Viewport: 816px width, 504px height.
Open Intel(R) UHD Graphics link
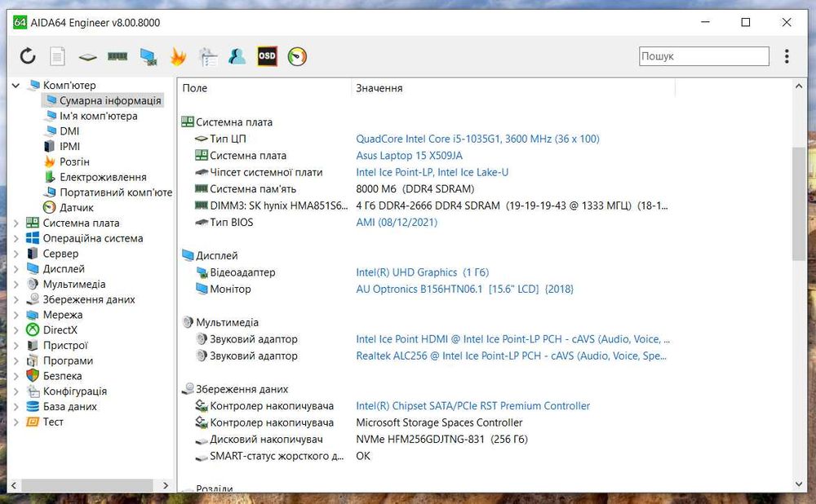point(422,272)
